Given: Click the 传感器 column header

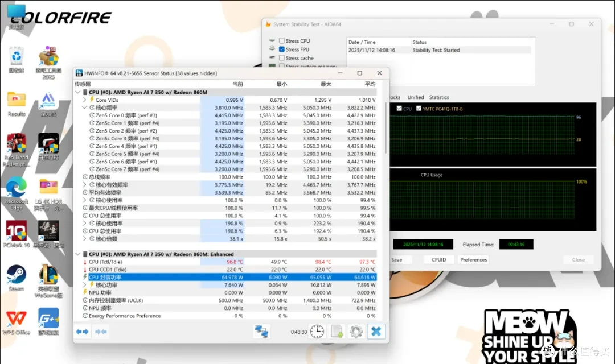Looking at the screenshot, I should (83, 84).
